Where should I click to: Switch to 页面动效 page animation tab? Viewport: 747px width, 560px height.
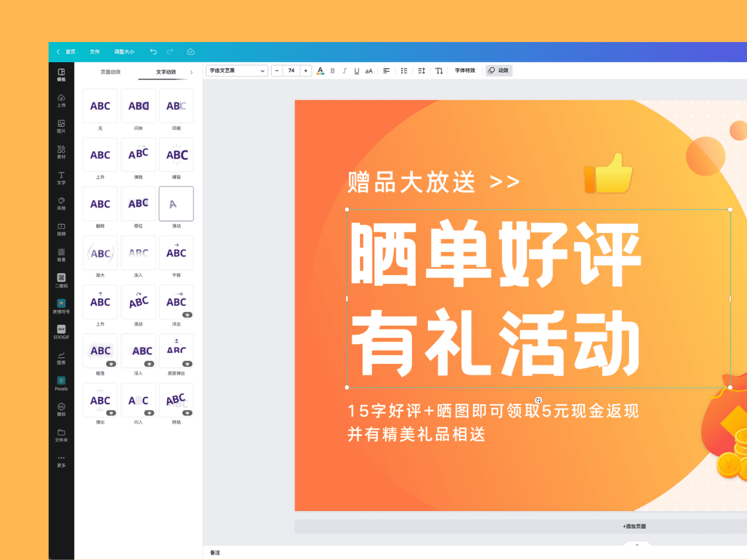tap(110, 72)
